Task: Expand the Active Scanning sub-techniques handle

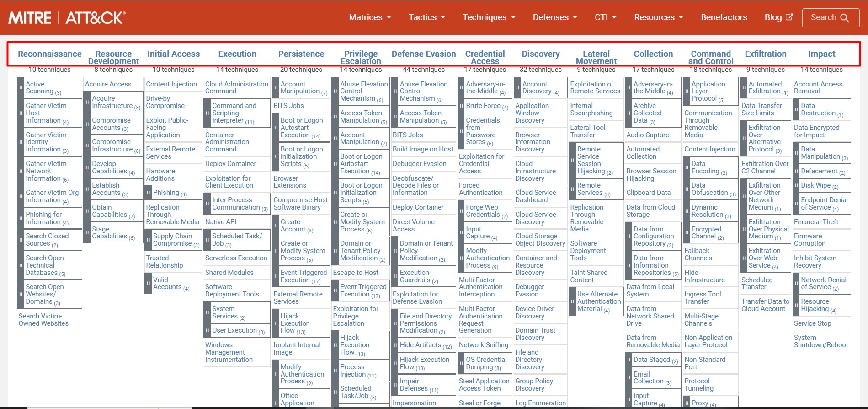Action: [x=21, y=87]
